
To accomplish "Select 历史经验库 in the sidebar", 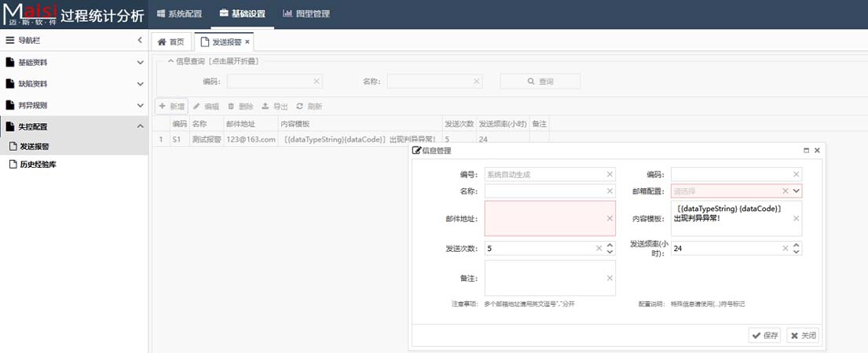I will click(x=38, y=165).
